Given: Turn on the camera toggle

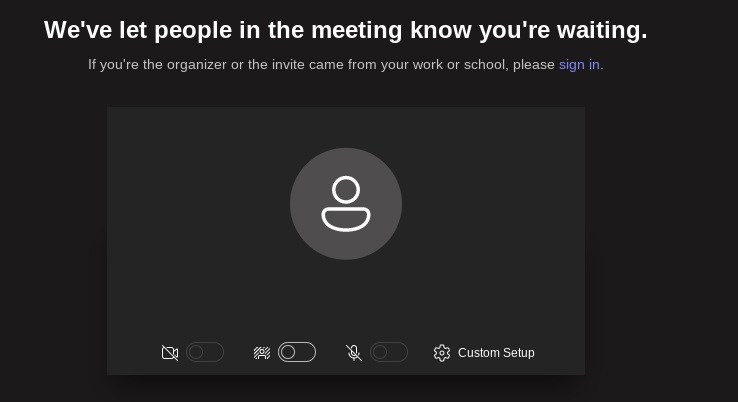Looking at the screenshot, I should [x=205, y=352].
